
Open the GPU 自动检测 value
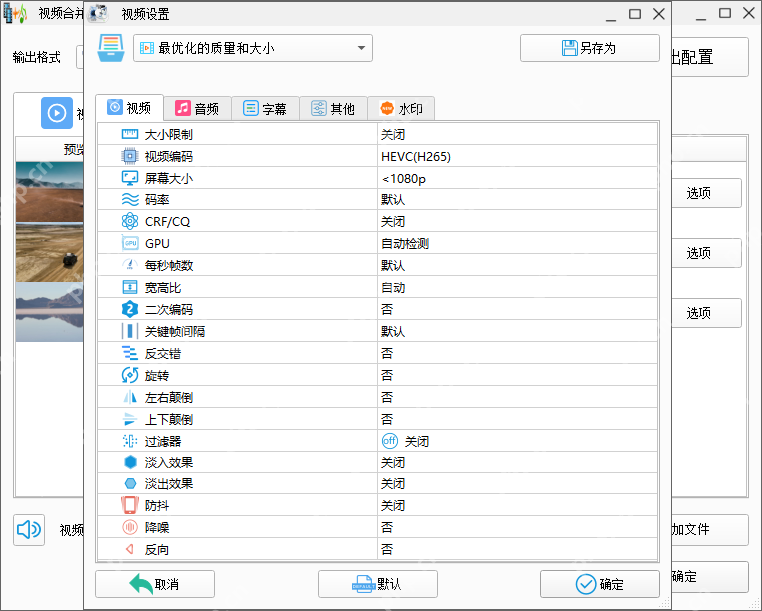pyautogui.click(x=518, y=243)
